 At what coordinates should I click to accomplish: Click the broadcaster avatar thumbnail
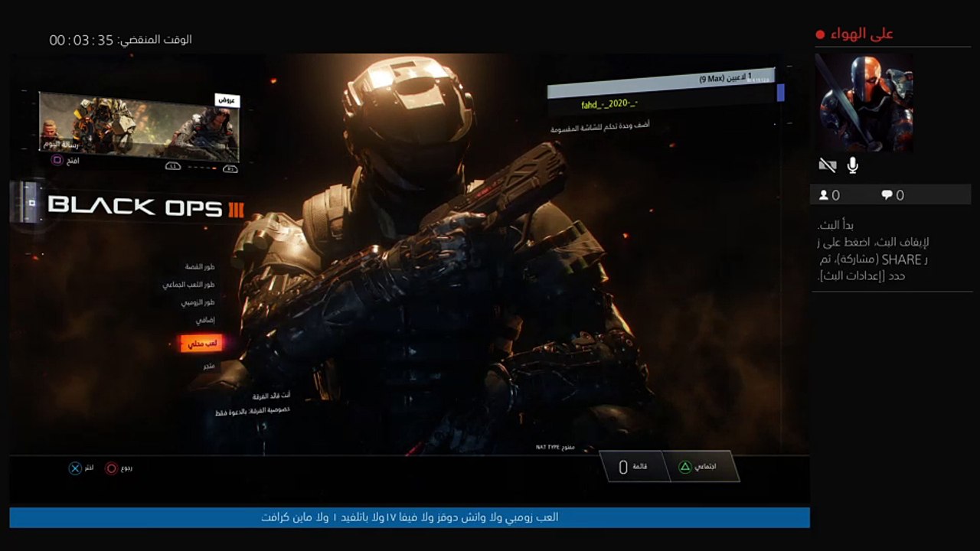864,103
